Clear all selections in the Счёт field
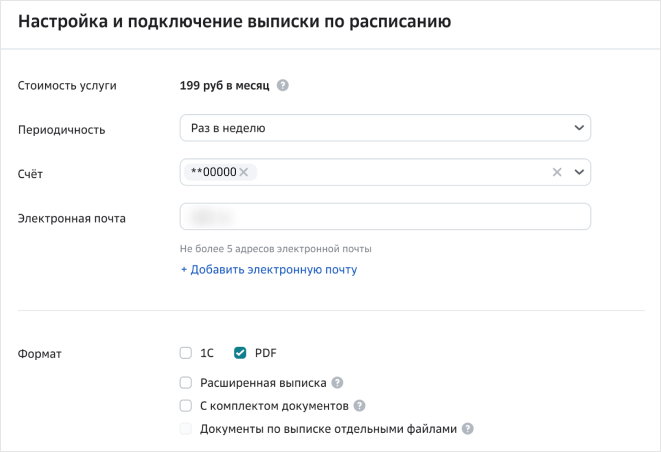The height and width of the screenshot is (452, 661). click(x=557, y=172)
